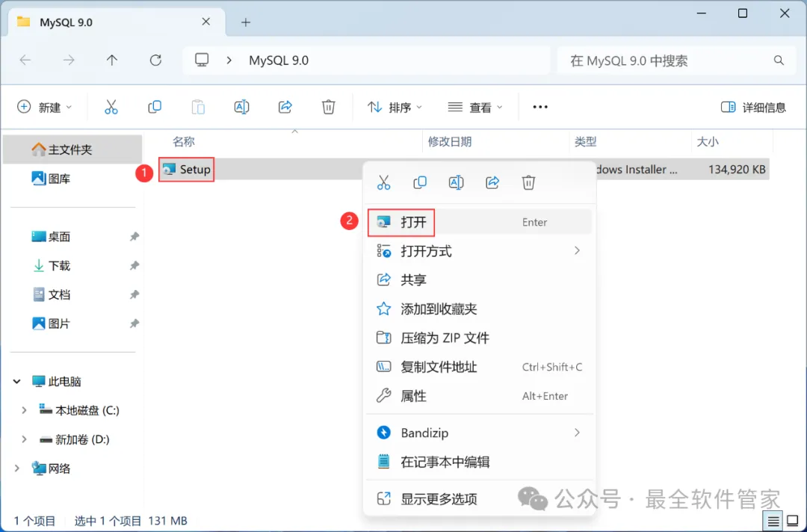Go back with the left arrow
This screenshot has height=532, width=807.
tap(25, 61)
